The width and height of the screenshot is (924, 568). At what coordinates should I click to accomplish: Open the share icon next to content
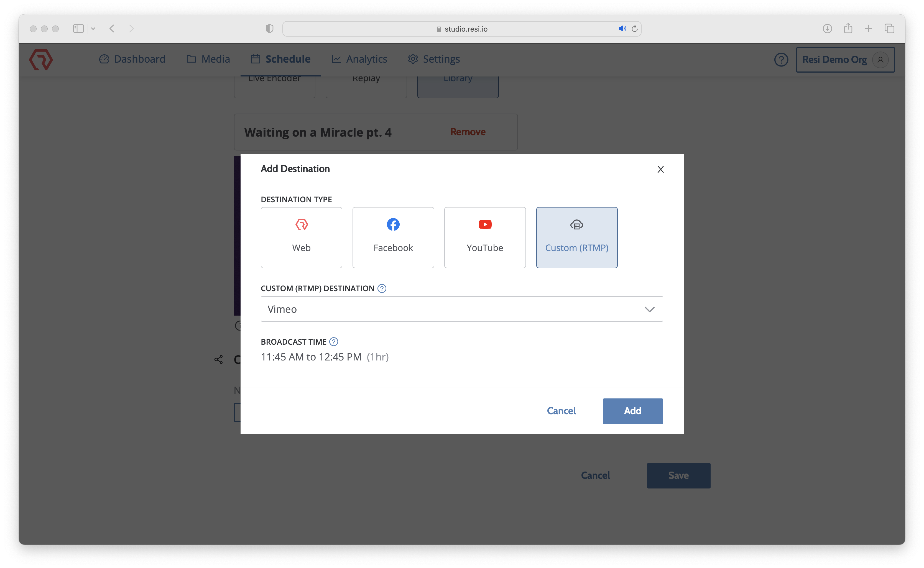point(218,360)
